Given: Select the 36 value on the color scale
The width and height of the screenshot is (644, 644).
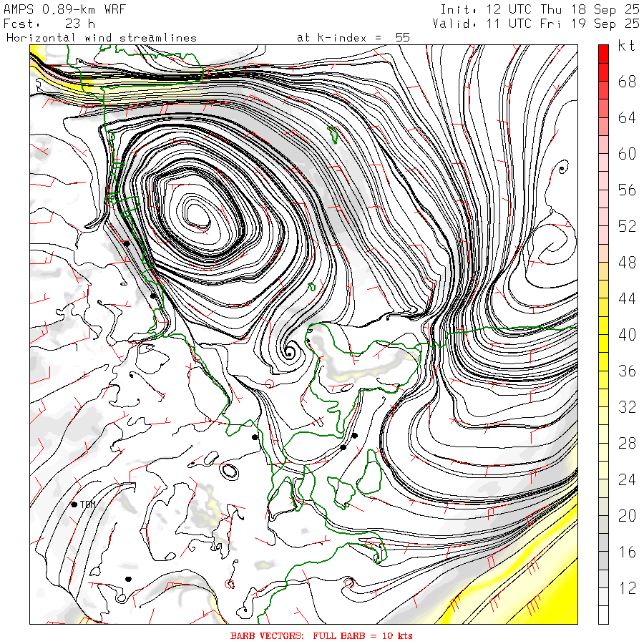Looking at the screenshot, I should pyautogui.click(x=627, y=371).
